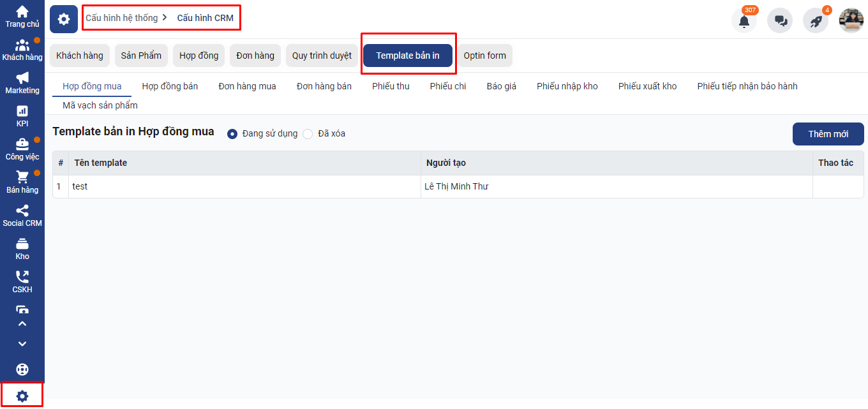This screenshot has width=868, height=409.
Task: Select the Đang sử dụng radio button
Action: [x=232, y=134]
